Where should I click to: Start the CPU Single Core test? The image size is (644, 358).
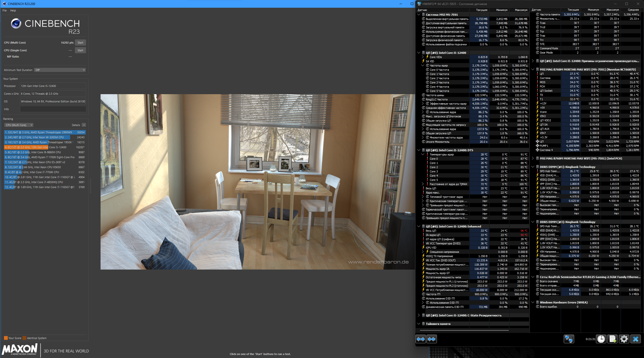[80, 50]
